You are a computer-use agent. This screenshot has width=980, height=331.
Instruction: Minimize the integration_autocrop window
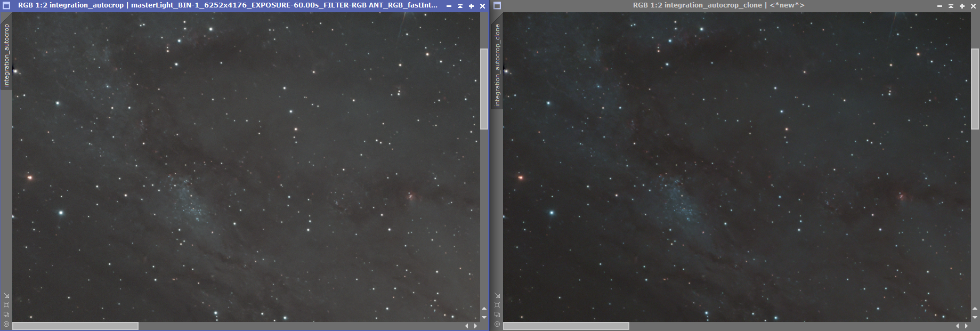(x=449, y=6)
